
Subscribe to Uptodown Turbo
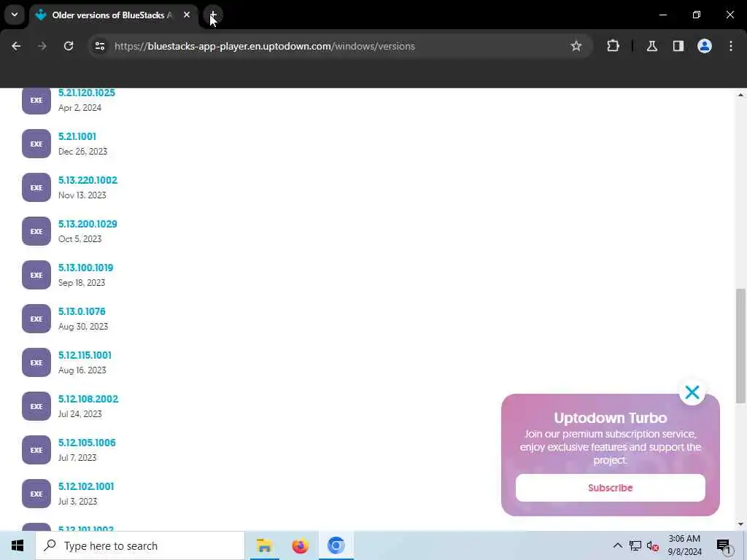(x=611, y=488)
